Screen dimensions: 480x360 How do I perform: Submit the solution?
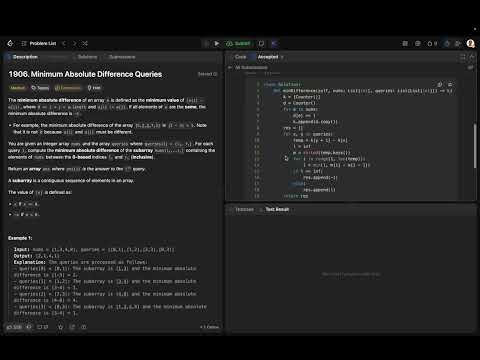click(239, 43)
